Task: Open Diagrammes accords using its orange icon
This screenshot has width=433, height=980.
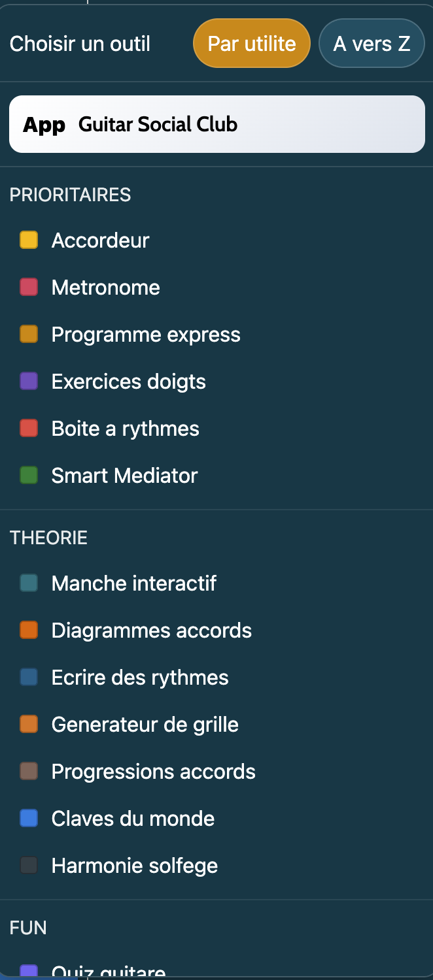Action: pyautogui.click(x=29, y=630)
